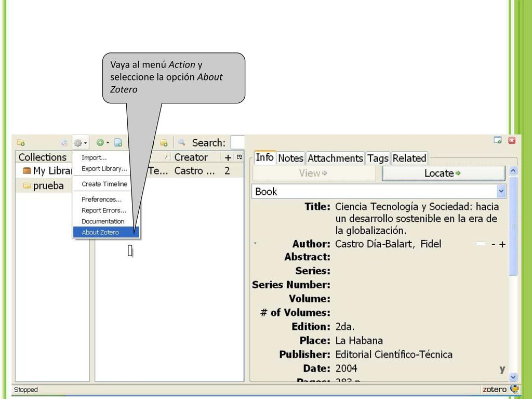Image resolution: width=532 pixels, height=399 pixels.
Task: Click the empty Abstract field
Action: coord(420,257)
